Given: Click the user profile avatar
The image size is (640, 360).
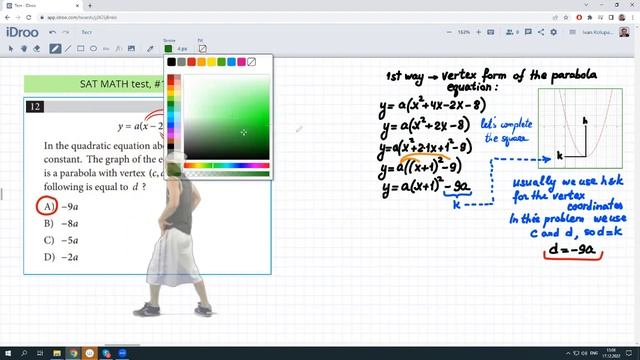Looking at the screenshot, I should point(624,32).
